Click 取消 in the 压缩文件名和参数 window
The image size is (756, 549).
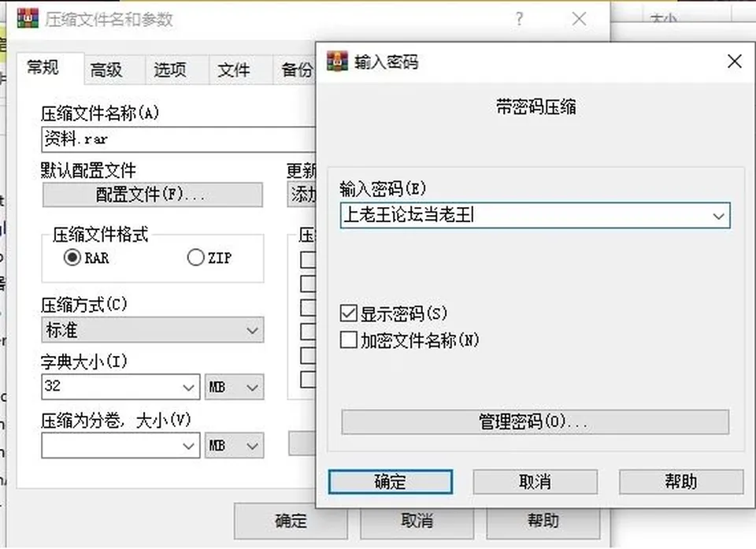point(417,521)
